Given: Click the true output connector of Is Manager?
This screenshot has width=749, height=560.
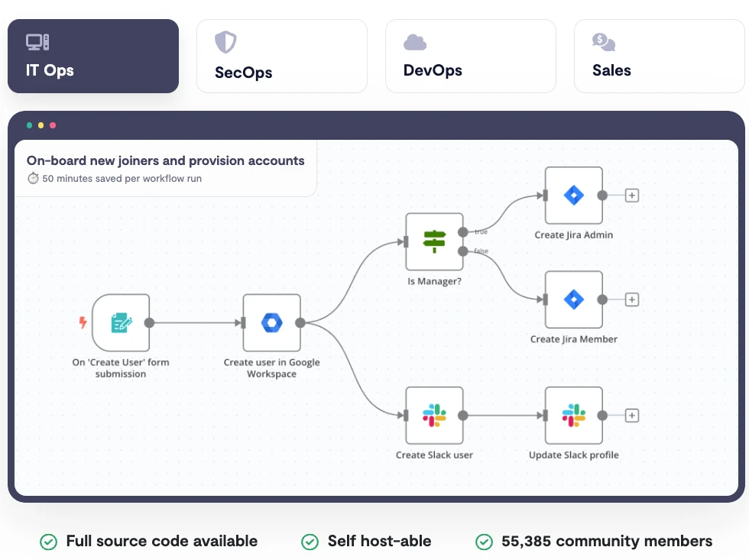Looking at the screenshot, I should click(463, 232).
